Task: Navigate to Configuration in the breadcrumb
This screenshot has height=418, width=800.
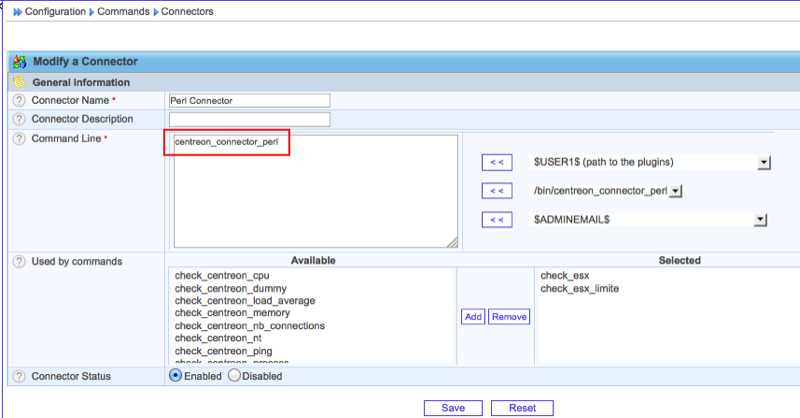Action: (x=57, y=12)
